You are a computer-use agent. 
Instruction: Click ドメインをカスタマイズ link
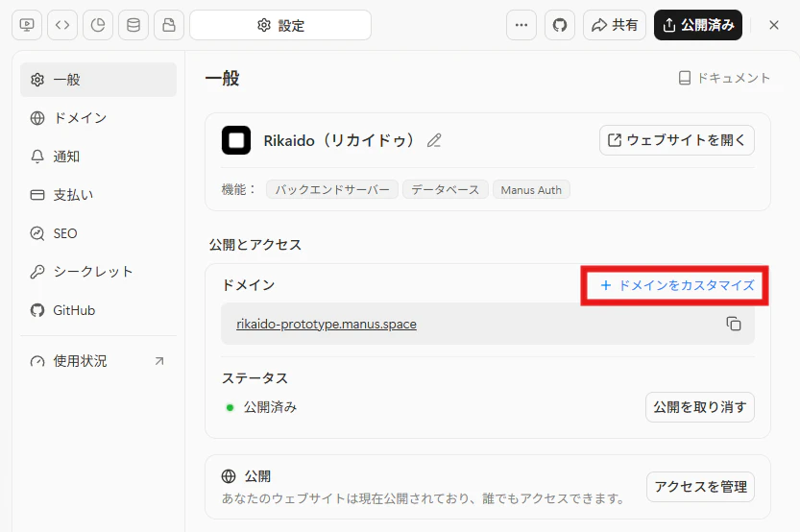pos(677,285)
